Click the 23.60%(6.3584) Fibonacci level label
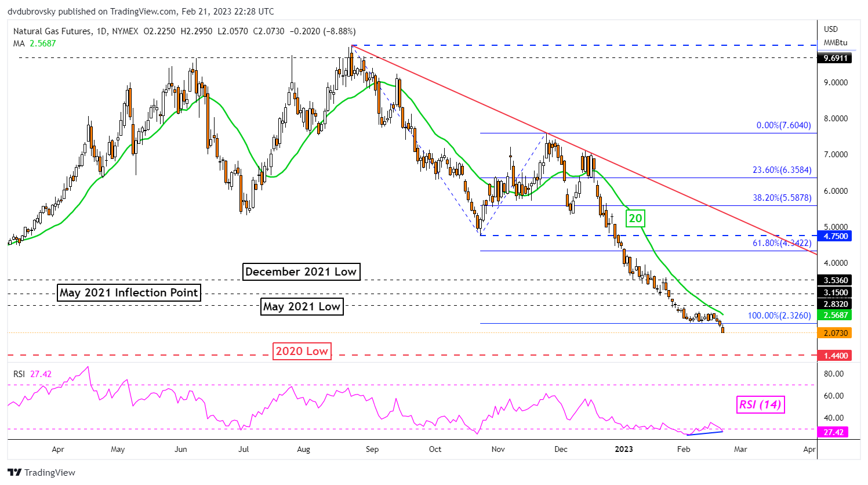Screen dimensions: 868x485 [782, 171]
